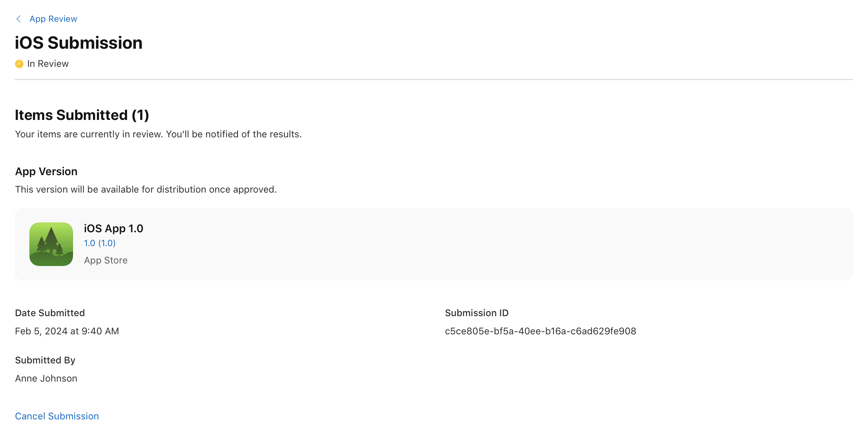This screenshot has height=439, width=868.
Task: Select the Date Submitted value Feb 5, 2024
Action: coord(67,331)
